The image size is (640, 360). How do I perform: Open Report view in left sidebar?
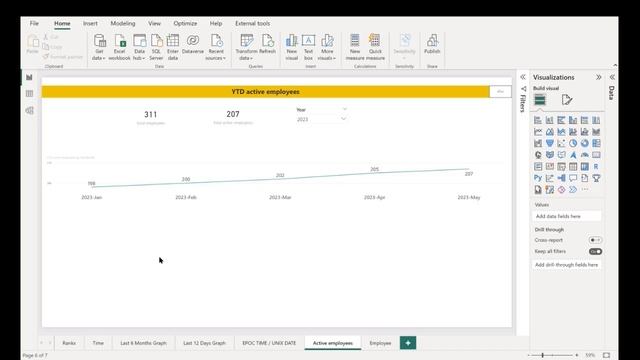coord(29,77)
